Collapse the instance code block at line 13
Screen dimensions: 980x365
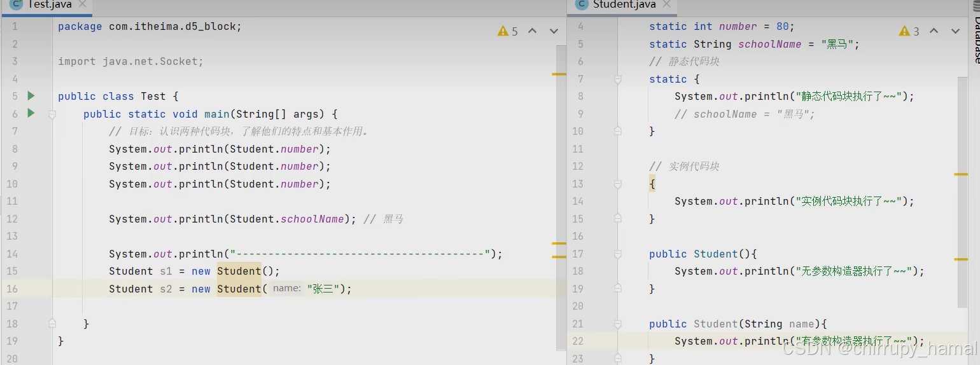click(x=617, y=184)
